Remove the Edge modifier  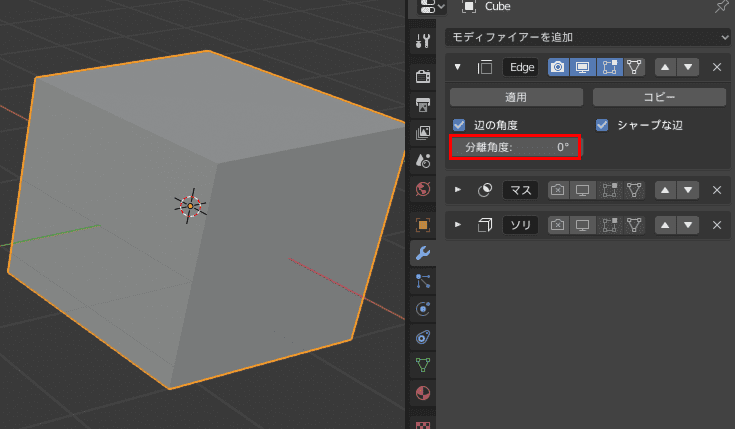tap(717, 67)
